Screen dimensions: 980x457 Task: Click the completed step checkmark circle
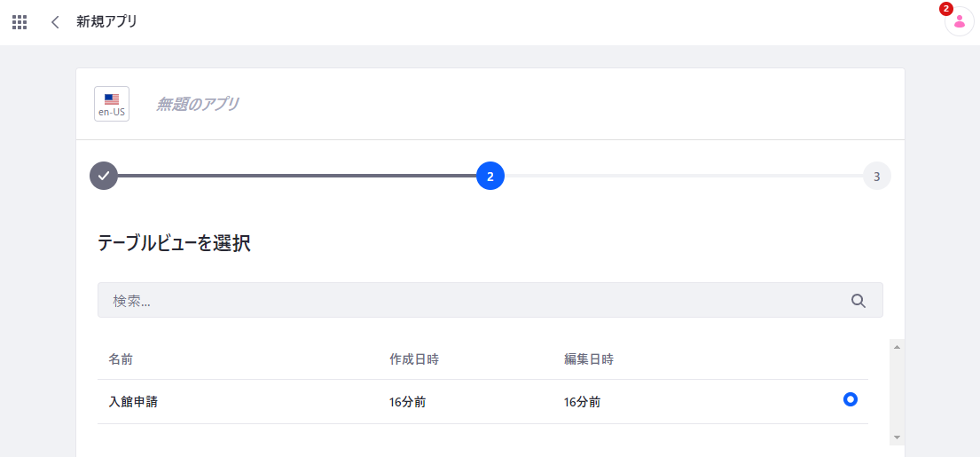104,176
